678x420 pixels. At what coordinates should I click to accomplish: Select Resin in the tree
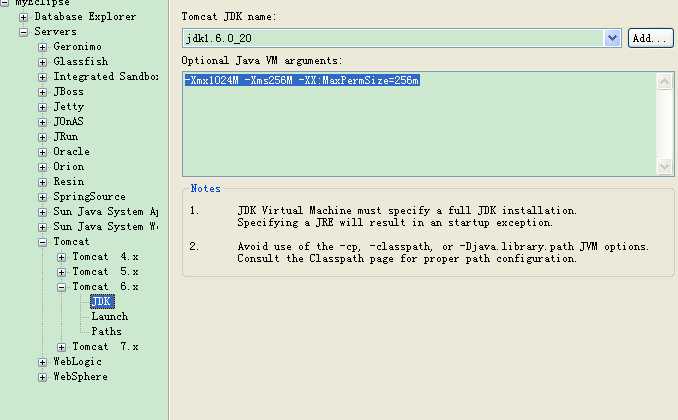[x=68, y=181]
